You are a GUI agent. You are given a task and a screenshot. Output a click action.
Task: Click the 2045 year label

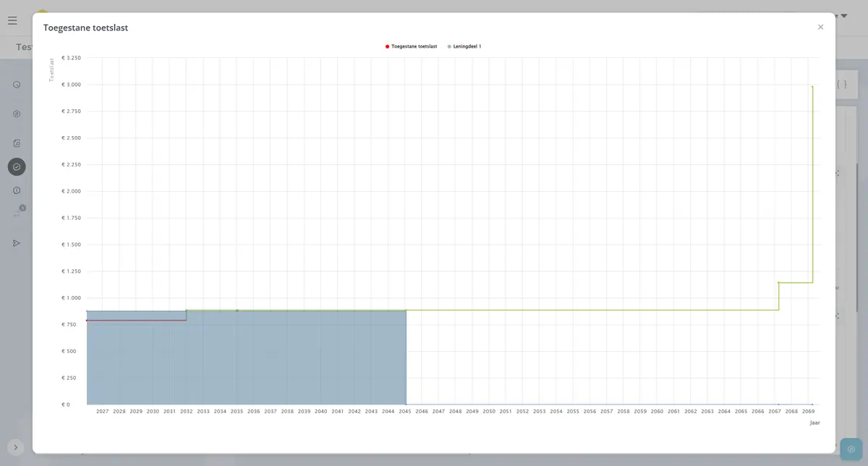pos(405,411)
